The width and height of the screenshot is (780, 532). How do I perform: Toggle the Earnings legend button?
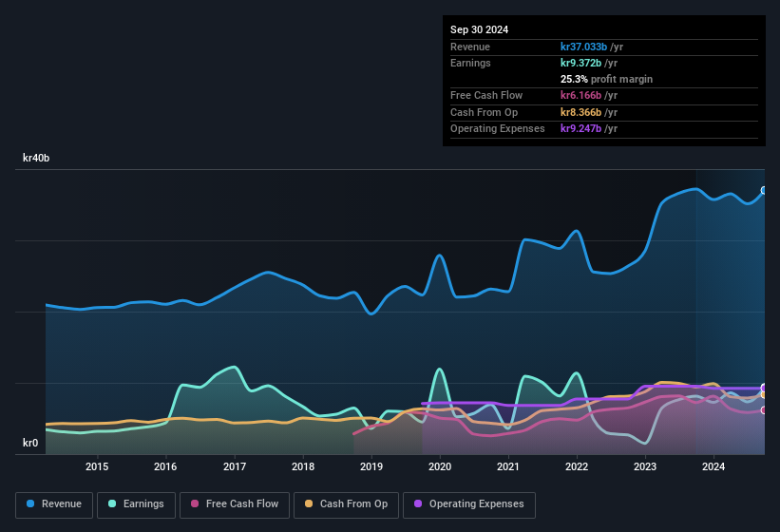click(136, 505)
